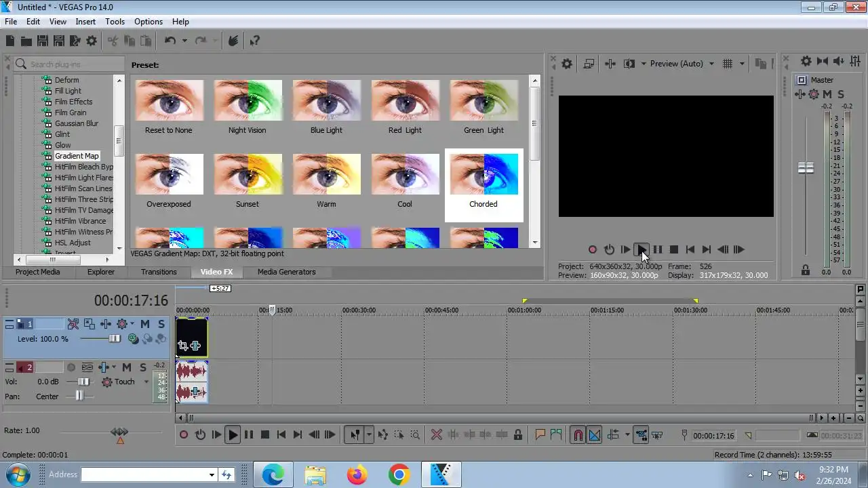868x488 pixels.
Task: Click the track 1 Level slider handle
Action: tap(114, 339)
